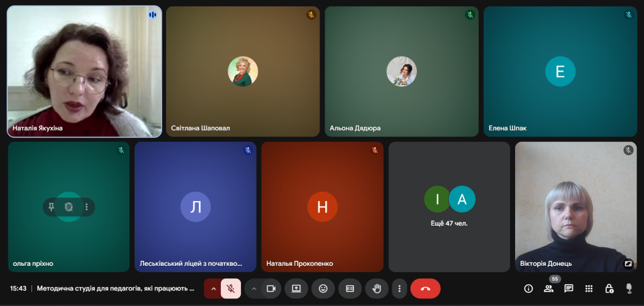
Task: Click the 'Ещё 47 чел.' participants tile
Action: click(449, 206)
